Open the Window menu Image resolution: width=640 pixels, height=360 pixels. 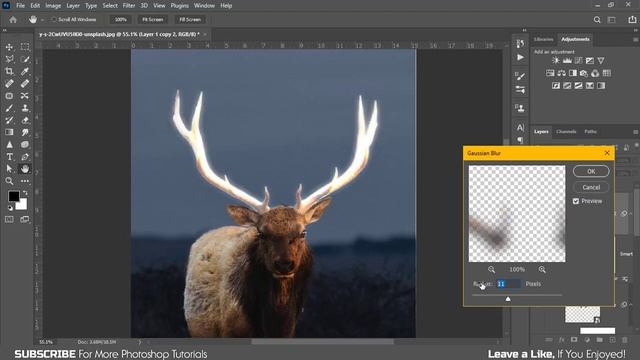pos(204,6)
